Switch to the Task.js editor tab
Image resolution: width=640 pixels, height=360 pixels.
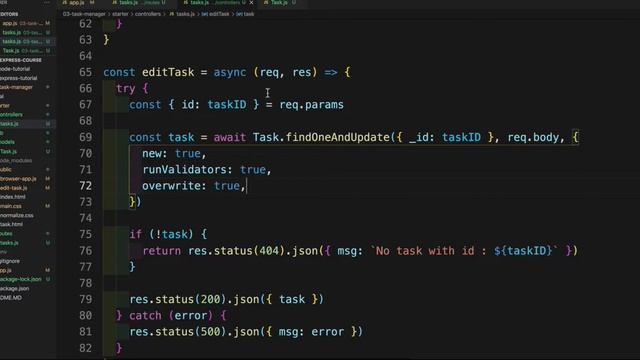point(279,2)
